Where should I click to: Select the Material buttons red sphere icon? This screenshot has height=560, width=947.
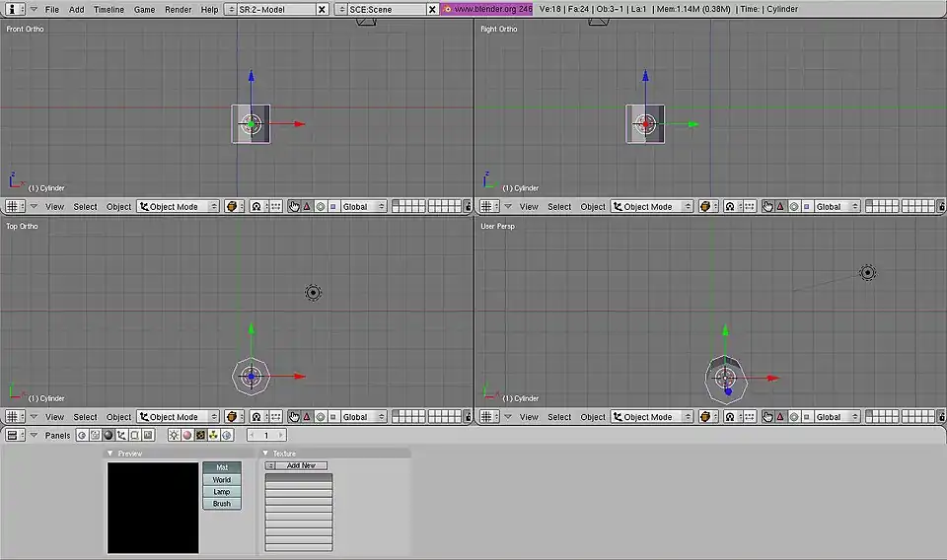186,435
